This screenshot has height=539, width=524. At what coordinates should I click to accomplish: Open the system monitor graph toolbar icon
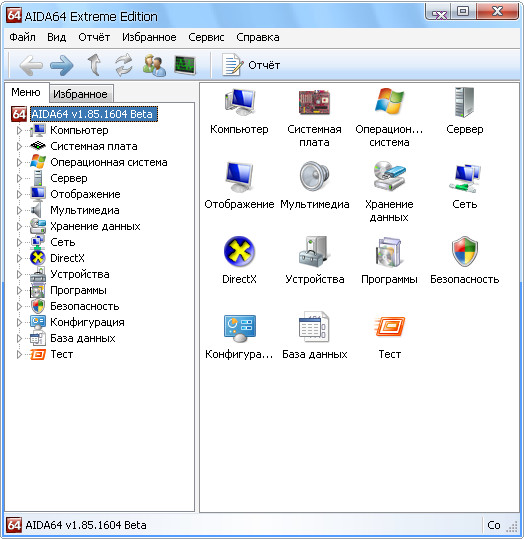coord(185,65)
